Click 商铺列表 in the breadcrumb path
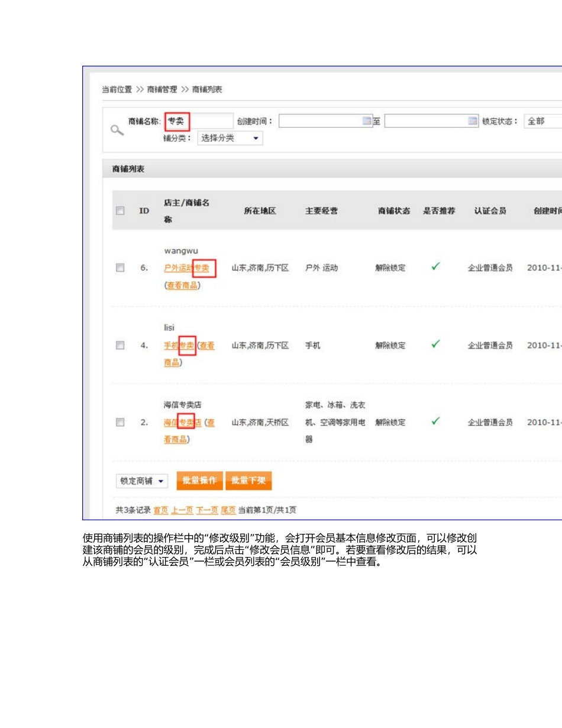This screenshot has height=728, width=562. click(x=207, y=89)
